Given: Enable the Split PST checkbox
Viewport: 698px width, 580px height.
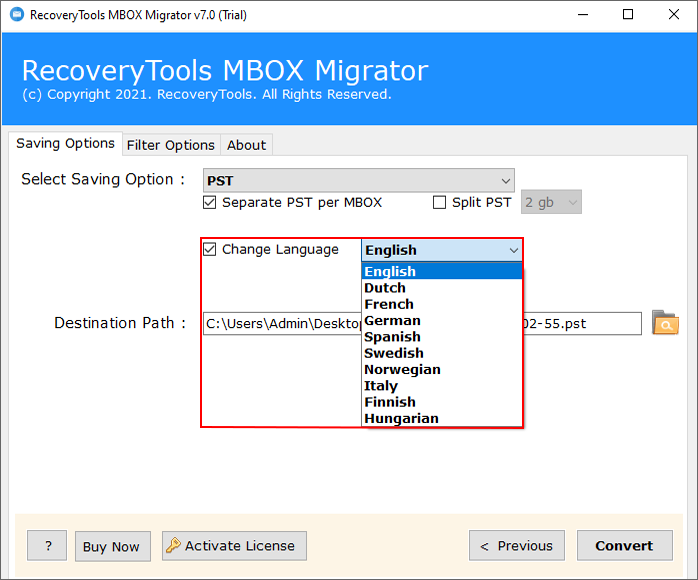Looking at the screenshot, I should coord(439,203).
